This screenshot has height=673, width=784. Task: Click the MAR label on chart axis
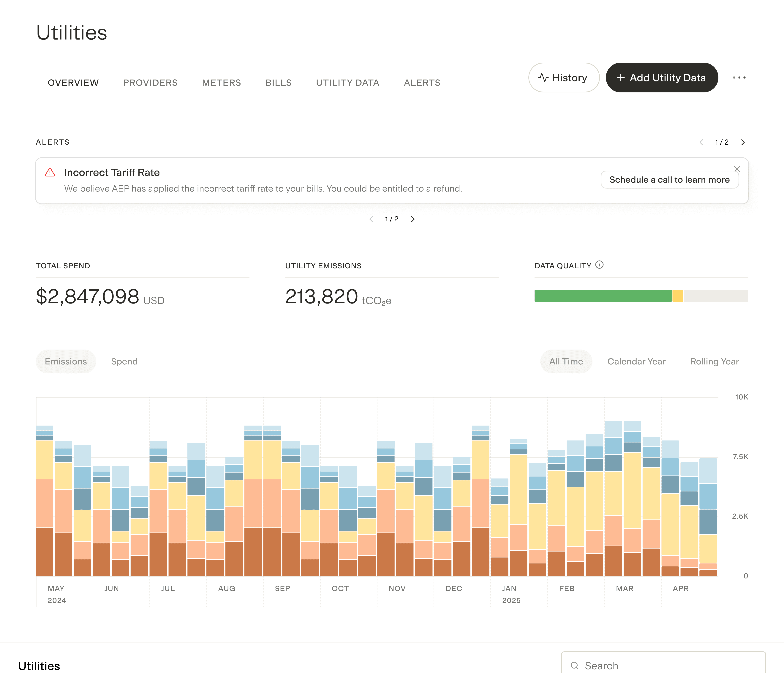tap(624, 589)
